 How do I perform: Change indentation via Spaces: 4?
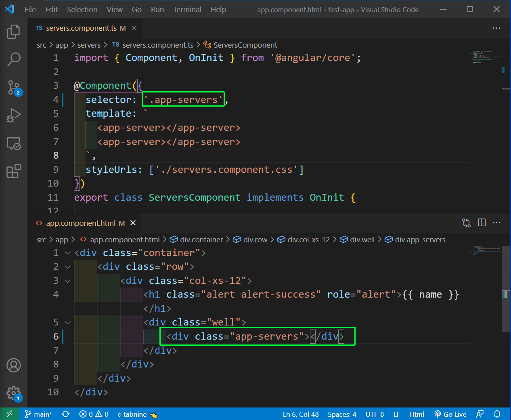click(342, 414)
